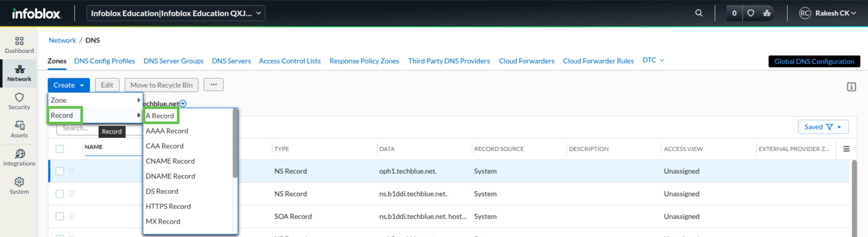868x237 pixels.
Task: Sort by the NAME column header
Action: click(93, 147)
